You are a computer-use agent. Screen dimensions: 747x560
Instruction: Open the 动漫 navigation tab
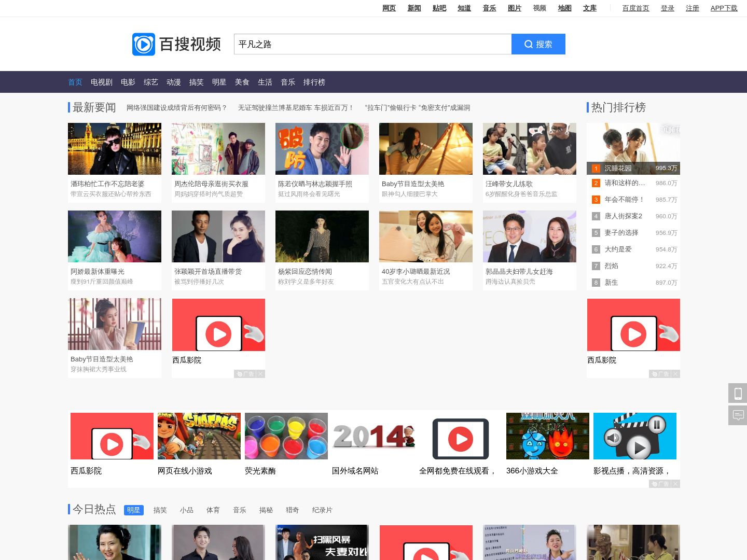click(174, 82)
